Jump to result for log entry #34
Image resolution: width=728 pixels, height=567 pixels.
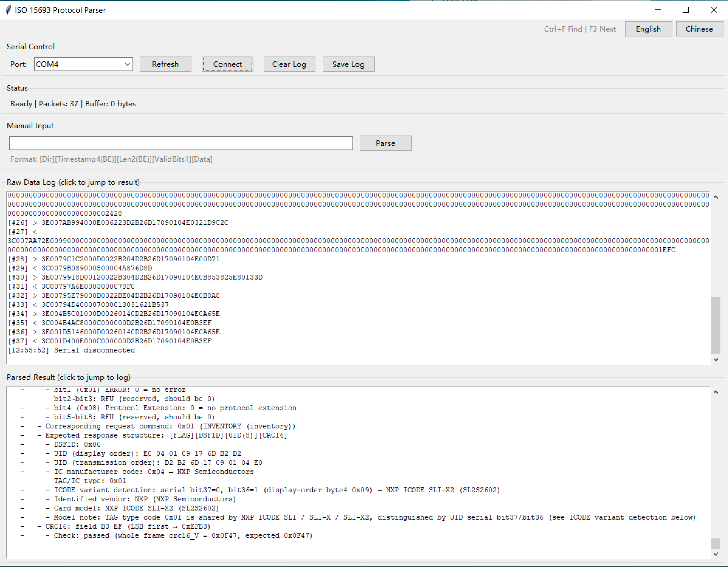click(x=114, y=313)
